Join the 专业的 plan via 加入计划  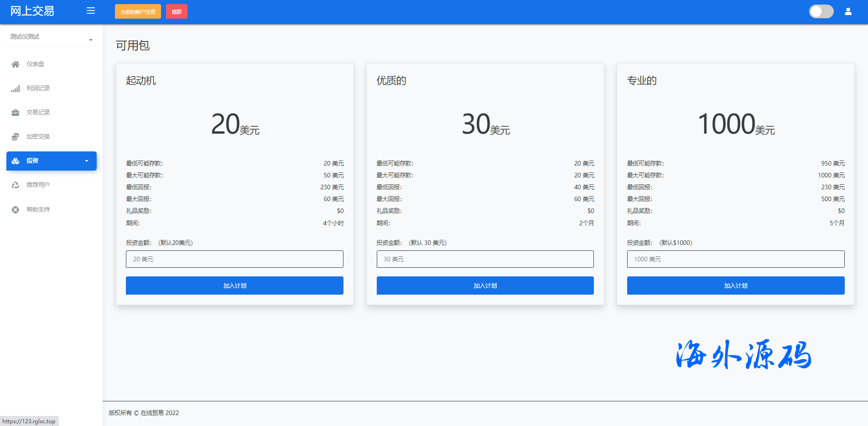735,286
